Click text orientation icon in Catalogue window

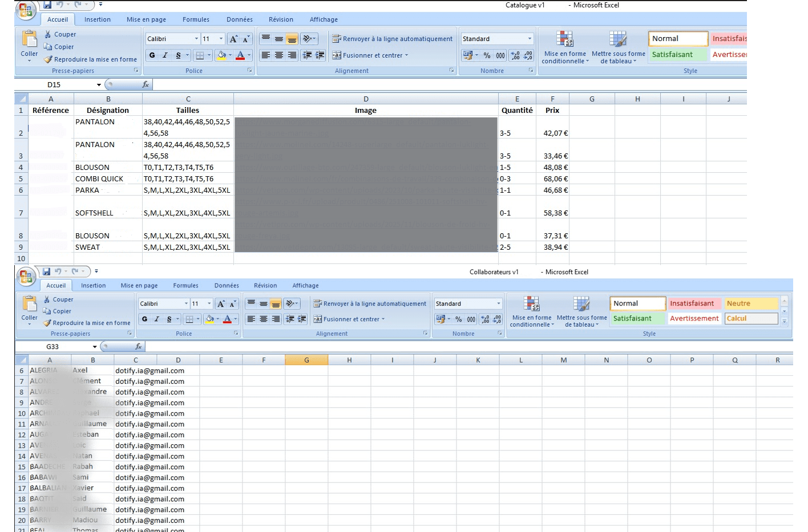[308, 39]
